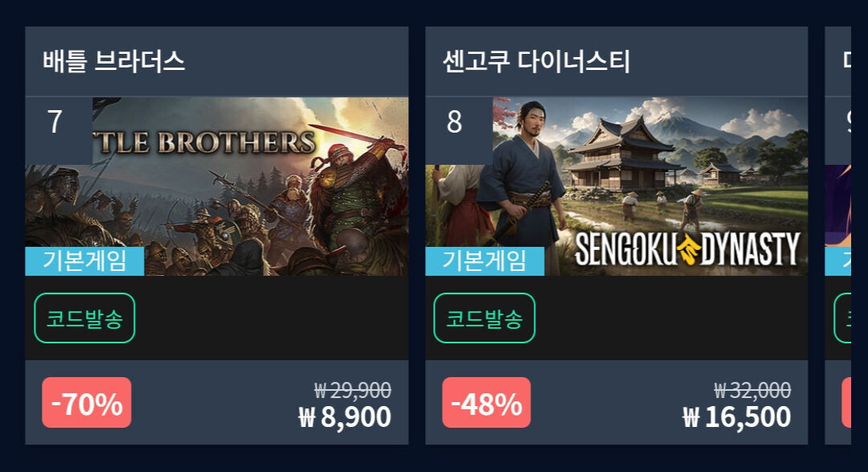Click the Sengoku Dynasty logo emblem
This screenshot has width=868, height=472.
click(688, 250)
